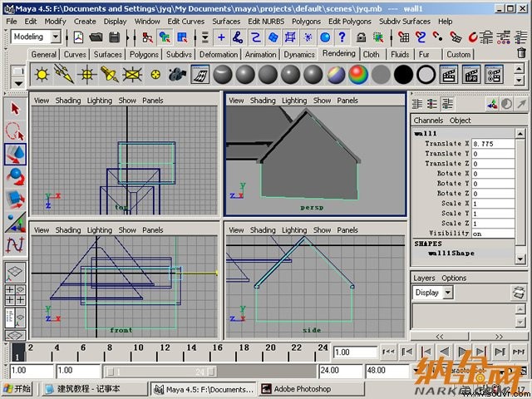The image size is (532, 399).
Task: Switch to single perspective layout icon
Action: [x=15, y=272]
